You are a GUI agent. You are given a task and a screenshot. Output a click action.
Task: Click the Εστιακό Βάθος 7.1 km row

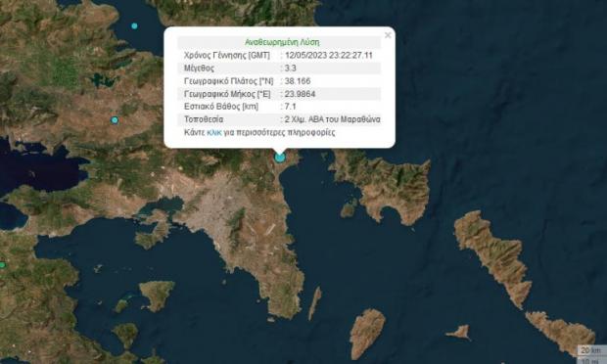tap(279, 107)
